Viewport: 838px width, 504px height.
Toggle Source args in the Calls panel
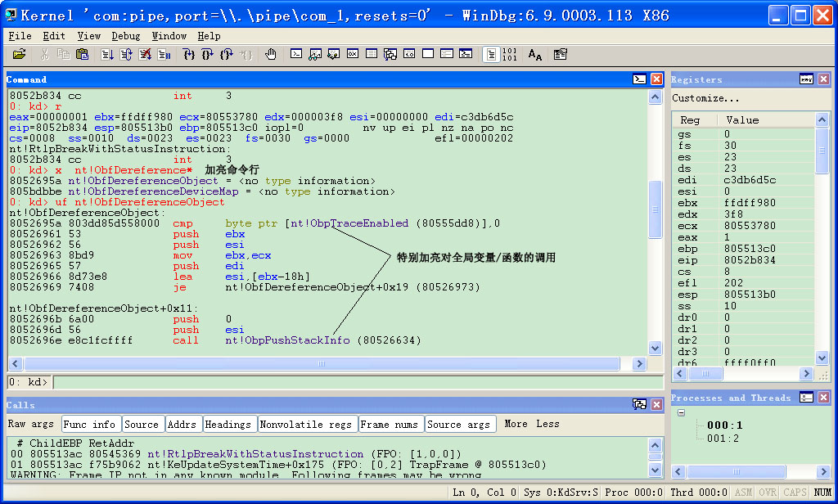click(x=460, y=425)
